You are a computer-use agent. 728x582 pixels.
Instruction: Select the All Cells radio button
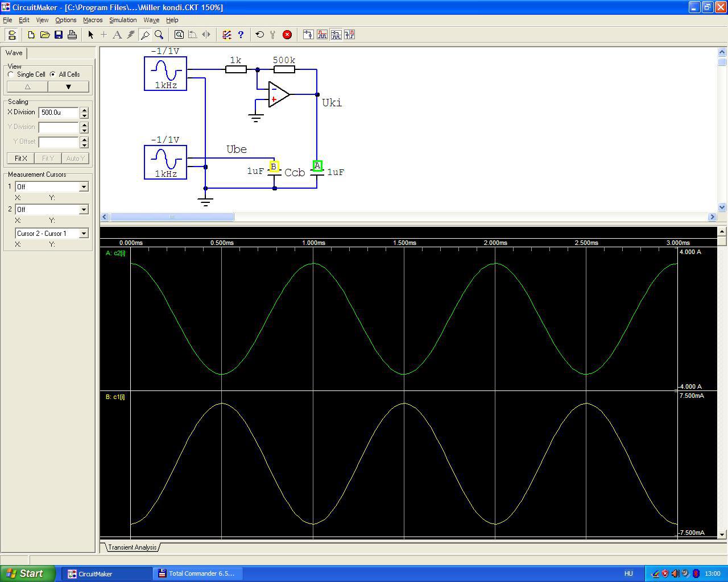pyautogui.click(x=53, y=74)
